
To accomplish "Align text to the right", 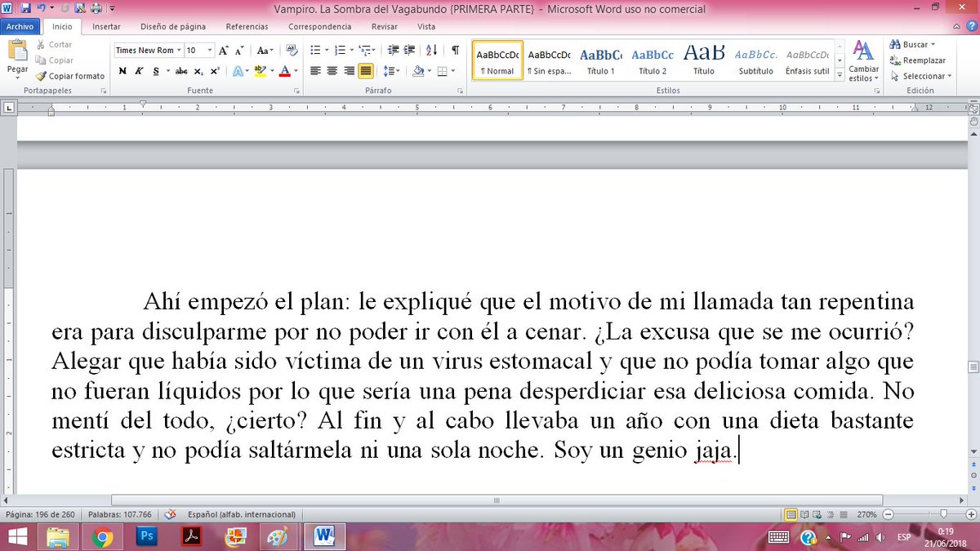I will pos(349,71).
